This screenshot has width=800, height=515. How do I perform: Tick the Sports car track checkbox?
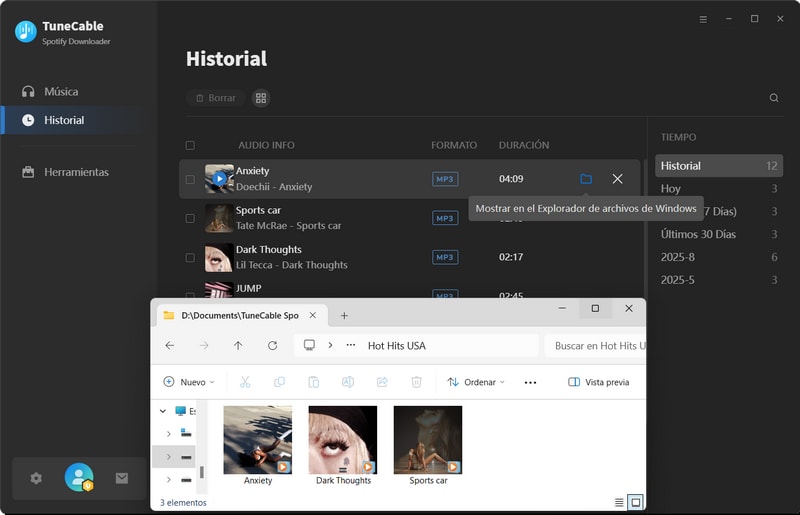pyautogui.click(x=190, y=218)
